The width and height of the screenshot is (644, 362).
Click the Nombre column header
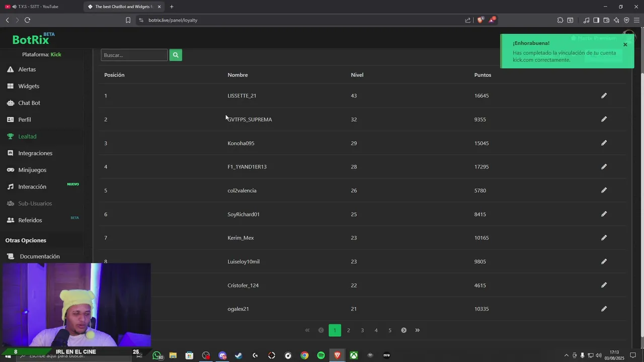[x=237, y=75]
